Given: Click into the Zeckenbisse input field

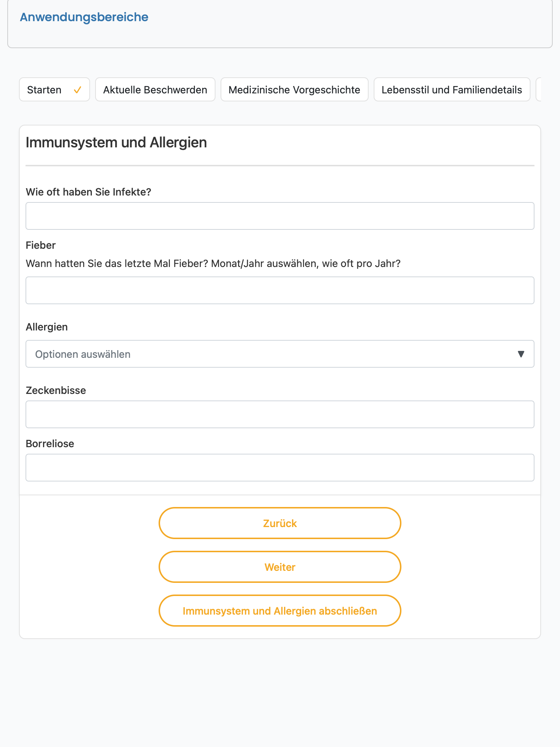Looking at the screenshot, I should (280, 414).
